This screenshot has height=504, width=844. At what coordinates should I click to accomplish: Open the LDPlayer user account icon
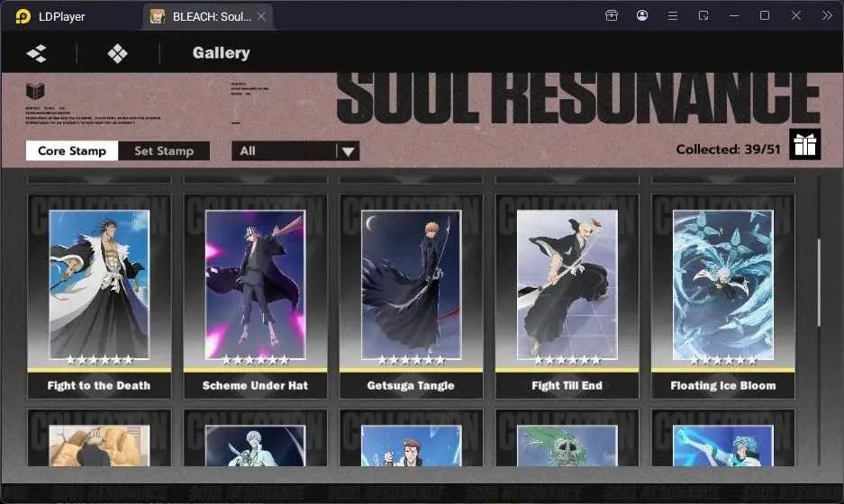(641, 15)
